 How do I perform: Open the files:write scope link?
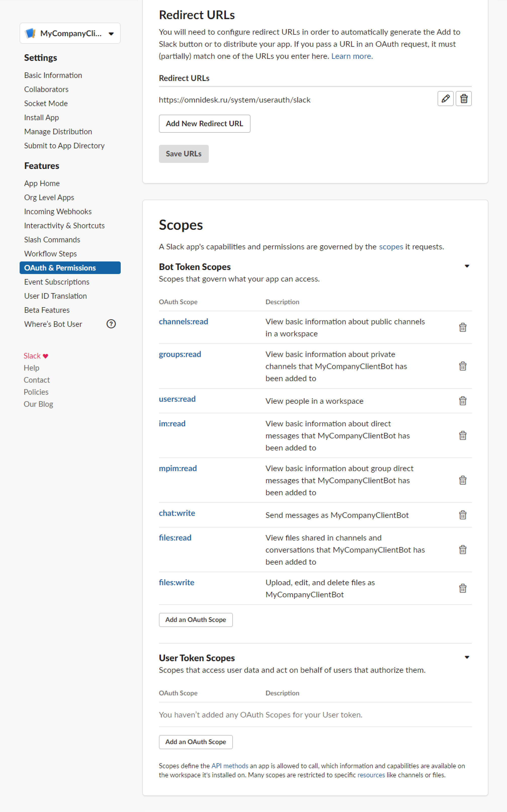[x=177, y=582]
